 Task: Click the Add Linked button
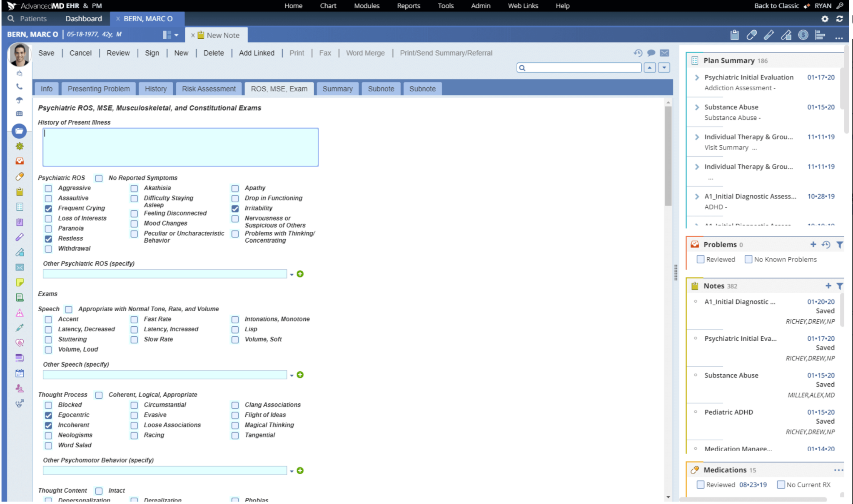click(256, 53)
